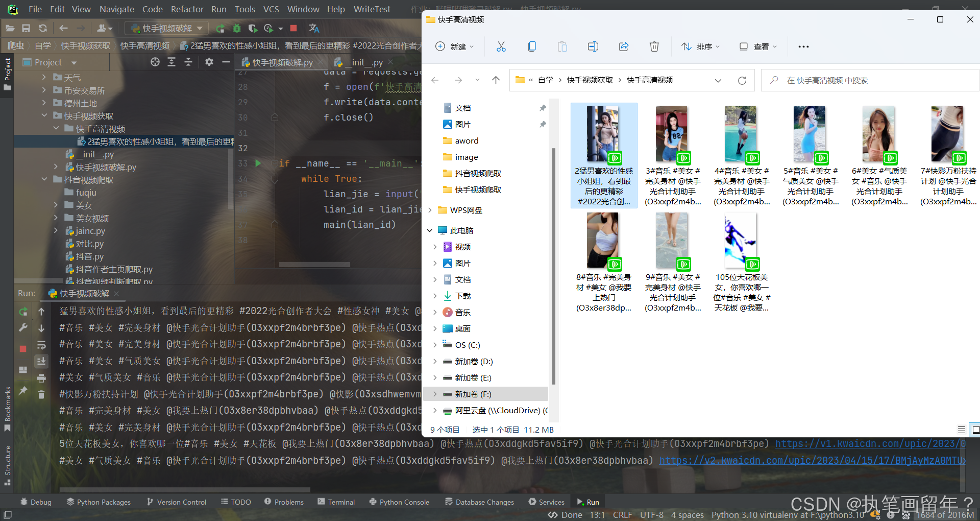Hide the Project panel with minus icon
Image resolution: width=980 pixels, height=521 pixels.
tap(226, 62)
